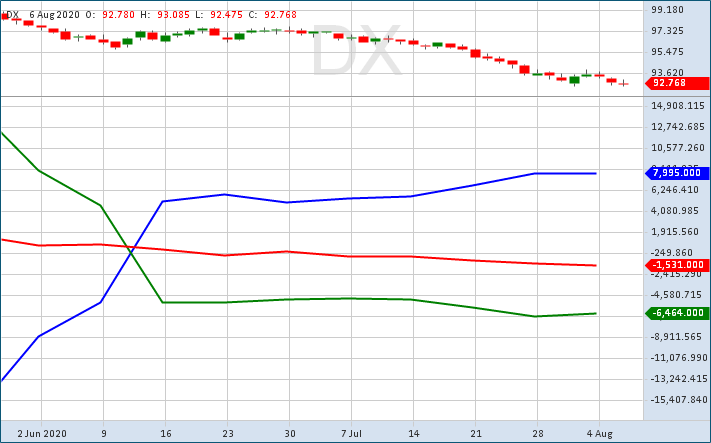Click the 97.325 price axis label
The height and width of the screenshot is (443, 711).
click(667, 31)
